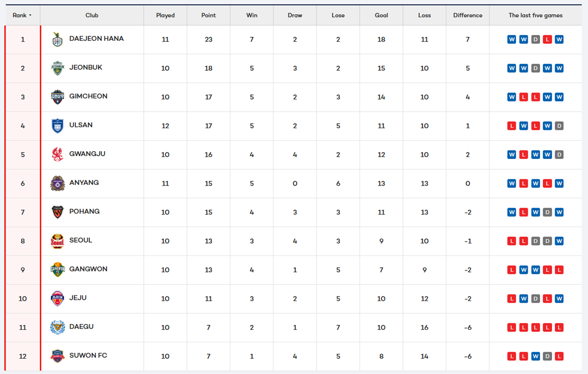Click the Gwangju club crest icon
This screenshot has width=588, height=374.
tap(57, 154)
